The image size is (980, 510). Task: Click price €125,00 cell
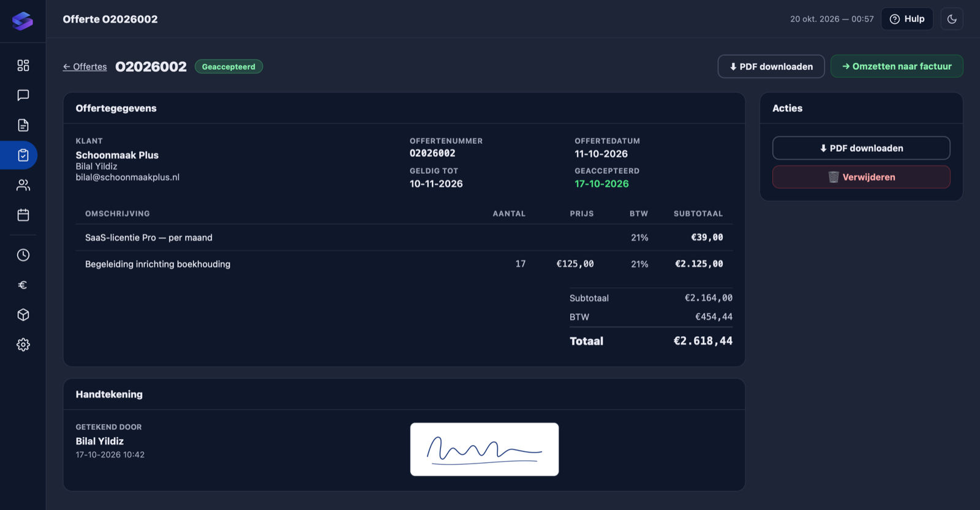coord(575,264)
